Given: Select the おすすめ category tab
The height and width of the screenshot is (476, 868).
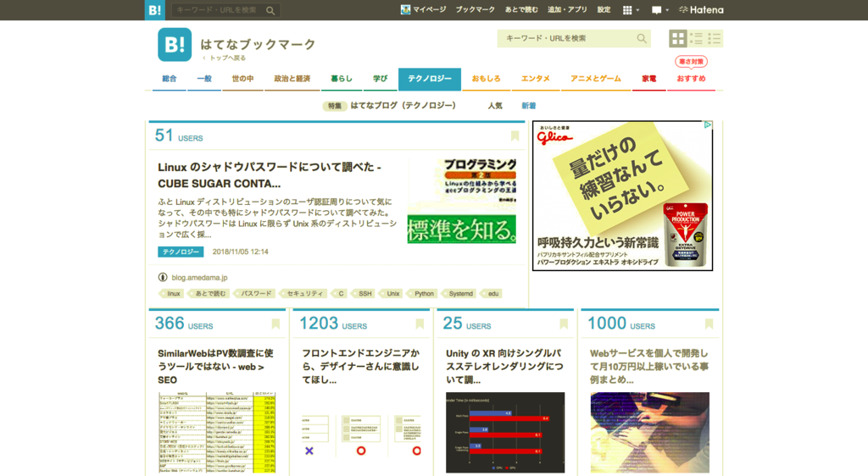Looking at the screenshot, I should click(x=691, y=79).
